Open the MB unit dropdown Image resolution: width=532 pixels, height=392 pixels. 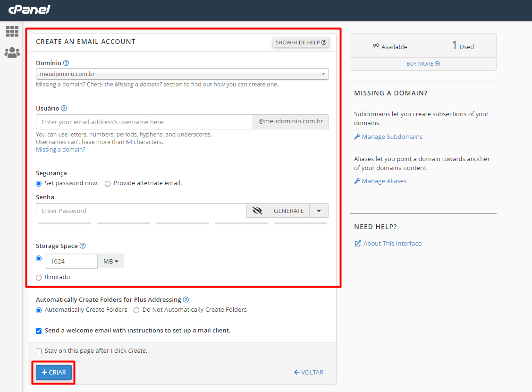pos(111,261)
